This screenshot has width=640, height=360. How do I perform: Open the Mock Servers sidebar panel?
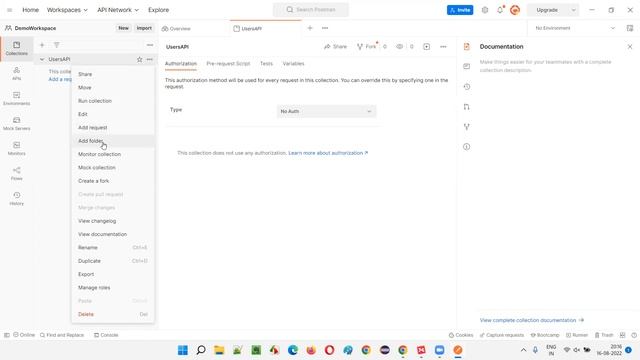point(16,123)
